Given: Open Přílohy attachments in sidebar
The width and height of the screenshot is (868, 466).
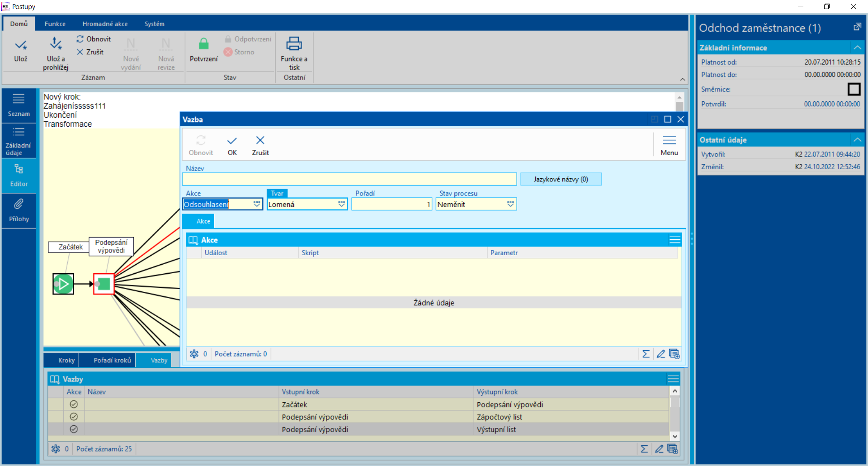Looking at the screenshot, I should coord(19,210).
